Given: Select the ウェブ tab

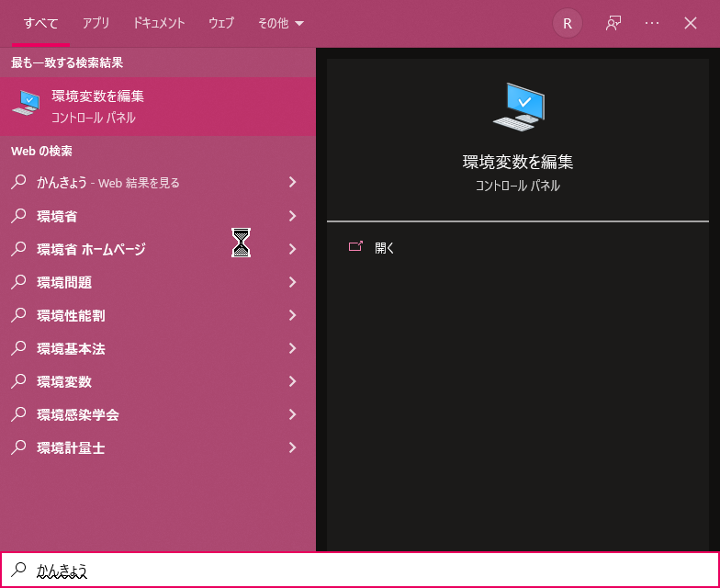Looking at the screenshot, I should (221, 24).
